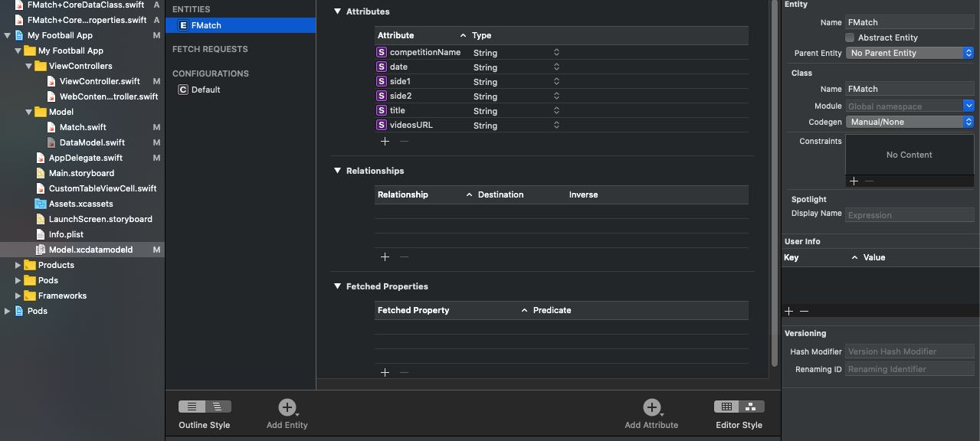Collapse the Attributes section triangle
The height and width of the screenshot is (441, 980).
pos(337,11)
